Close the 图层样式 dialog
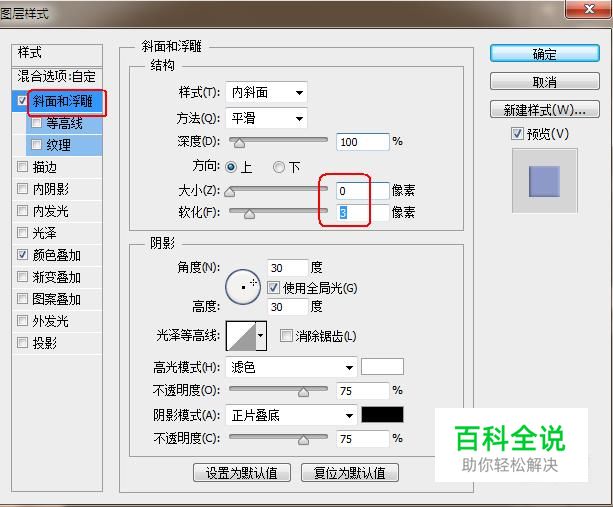Screen dimensions: 613x507 [589, 9]
